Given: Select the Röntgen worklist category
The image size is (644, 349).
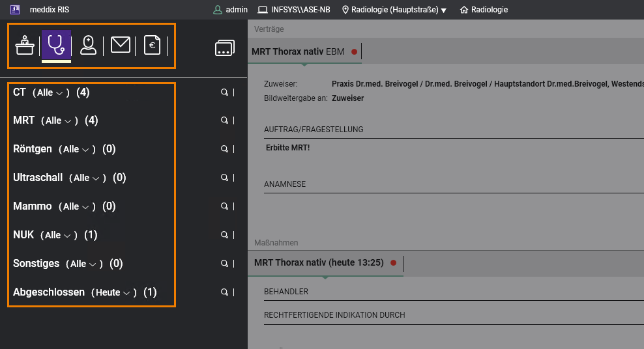Looking at the screenshot, I should coord(33,149).
